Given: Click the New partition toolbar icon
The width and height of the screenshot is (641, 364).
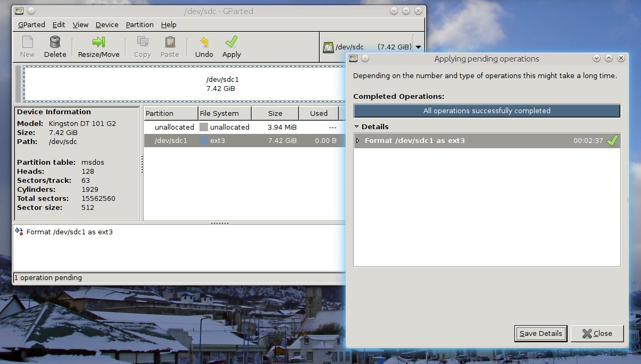Looking at the screenshot, I should coord(27,42).
